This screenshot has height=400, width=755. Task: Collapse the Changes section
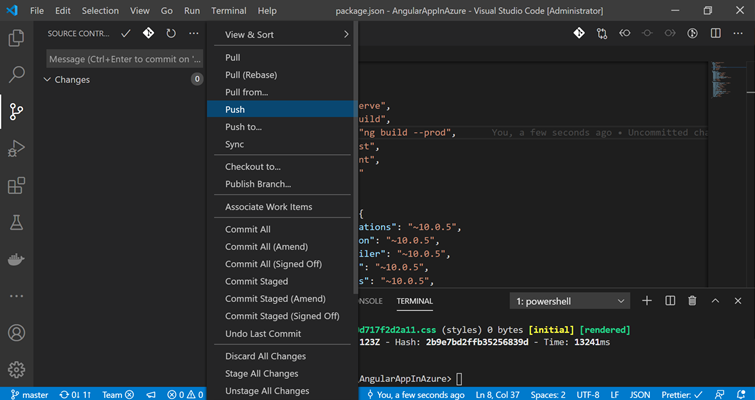click(47, 79)
